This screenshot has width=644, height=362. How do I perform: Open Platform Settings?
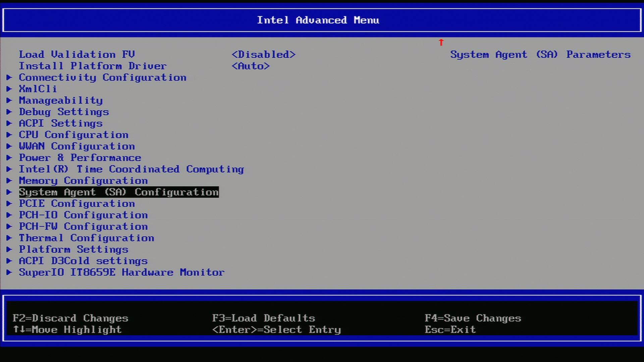73,249
